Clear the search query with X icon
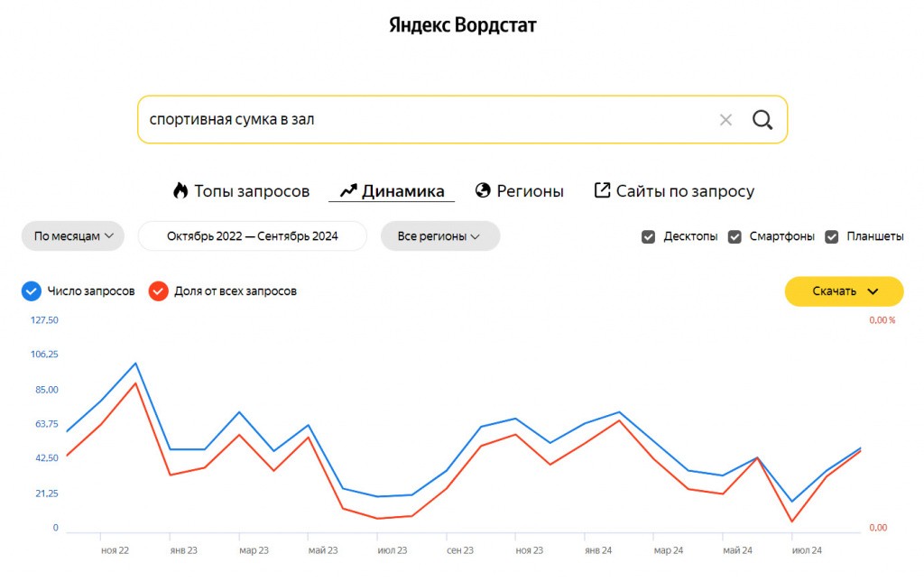924x581 pixels. pyautogui.click(x=725, y=120)
